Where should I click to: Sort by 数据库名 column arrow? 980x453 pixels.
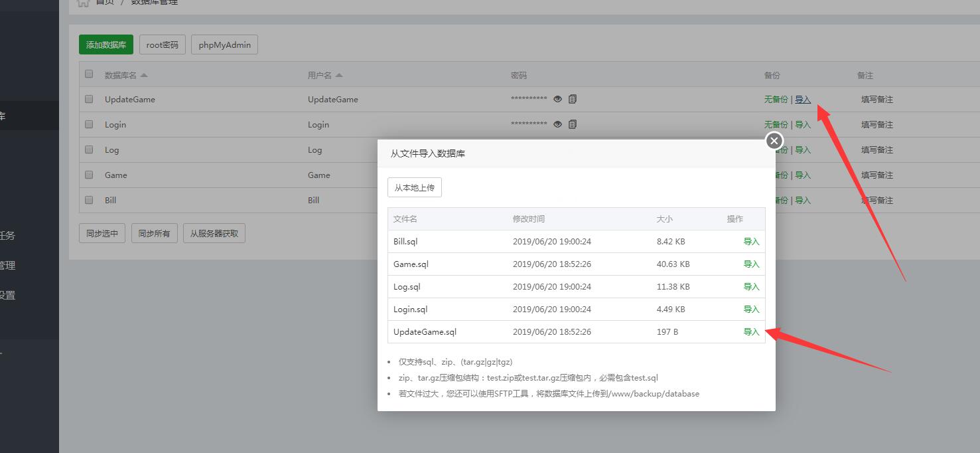coord(144,75)
